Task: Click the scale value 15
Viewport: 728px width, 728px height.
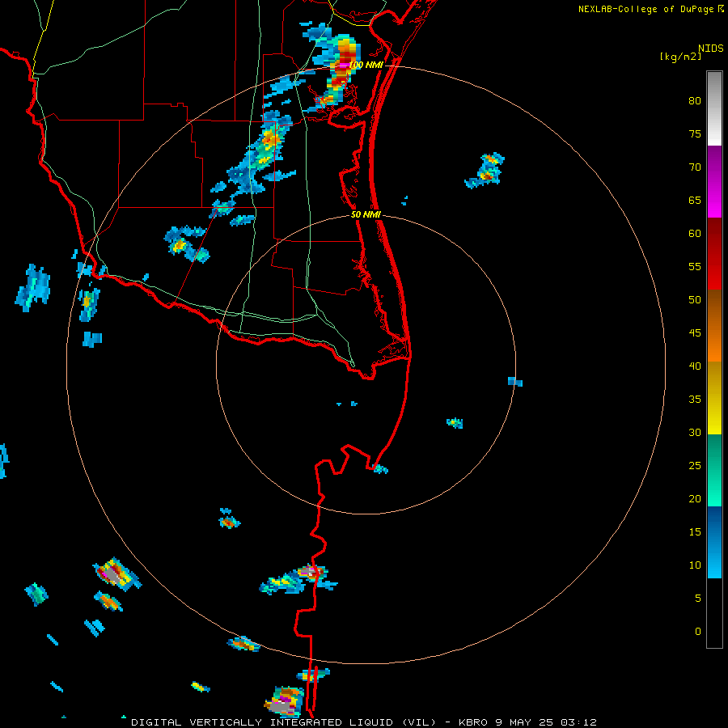Action: (695, 532)
